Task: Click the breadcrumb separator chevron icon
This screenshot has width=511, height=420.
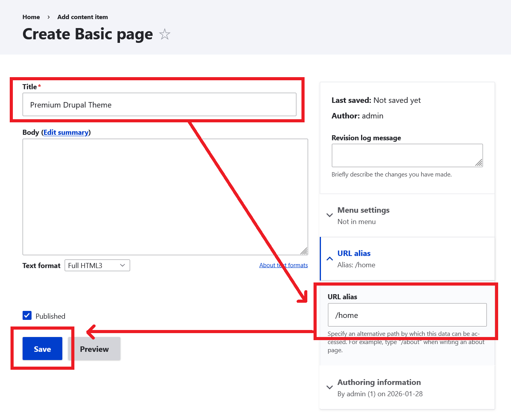Action: pos(48,17)
